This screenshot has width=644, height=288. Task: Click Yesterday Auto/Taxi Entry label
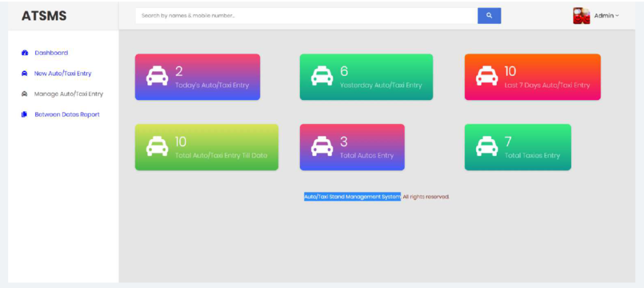coord(380,86)
